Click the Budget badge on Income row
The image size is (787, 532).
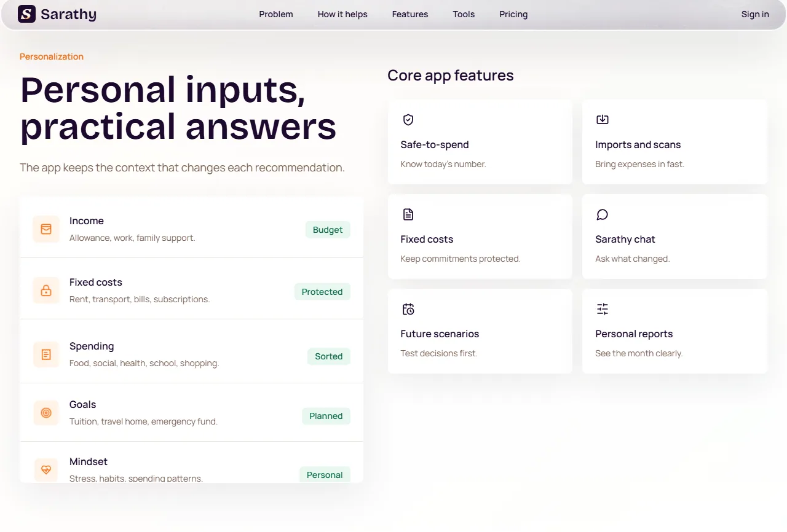pyautogui.click(x=328, y=230)
